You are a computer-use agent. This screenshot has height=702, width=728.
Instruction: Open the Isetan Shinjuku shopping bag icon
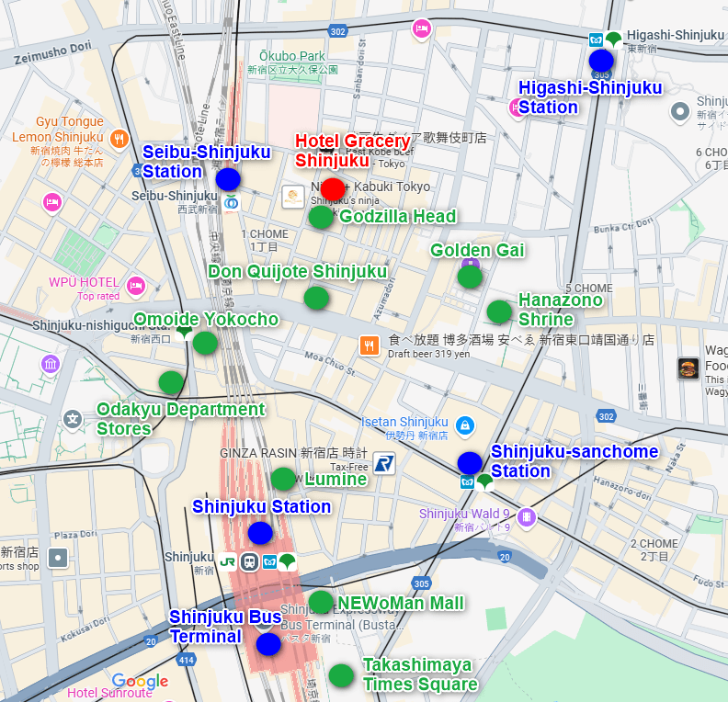coord(465,426)
